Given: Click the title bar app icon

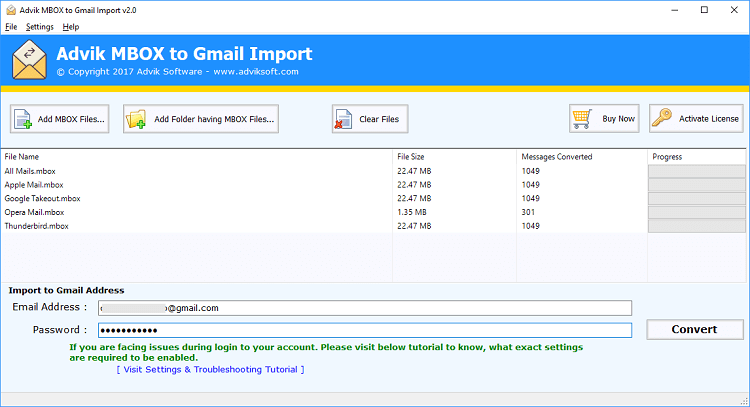Looking at the screenshot, I should tap(11, 10).
